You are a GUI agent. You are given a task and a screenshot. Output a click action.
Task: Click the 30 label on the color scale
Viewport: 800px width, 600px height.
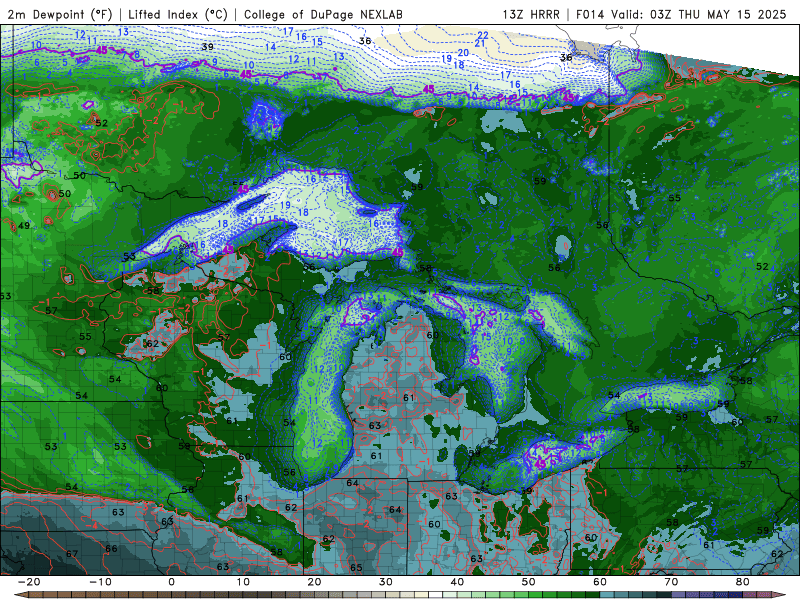(x=386, y=582)
